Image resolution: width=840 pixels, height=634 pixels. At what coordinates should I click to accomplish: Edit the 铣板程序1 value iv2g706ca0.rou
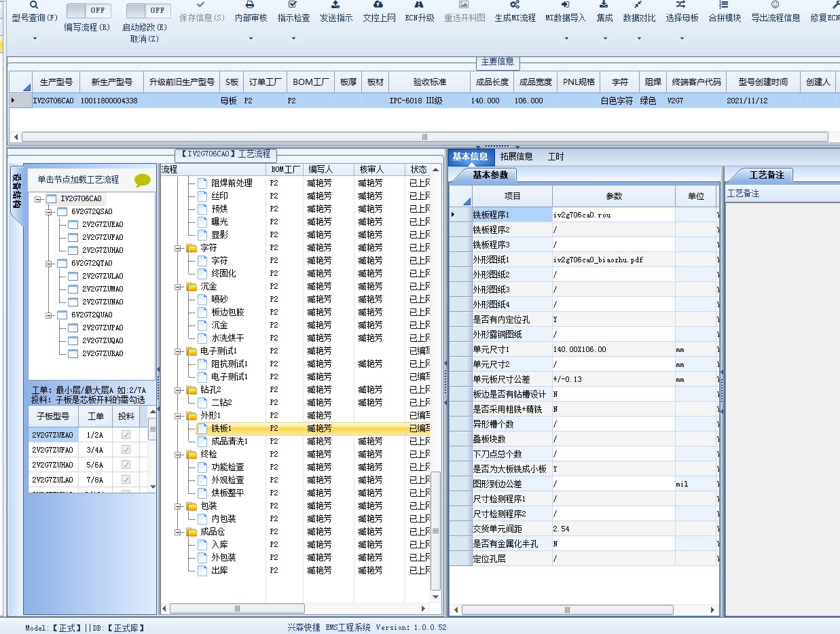click(614, 215)
